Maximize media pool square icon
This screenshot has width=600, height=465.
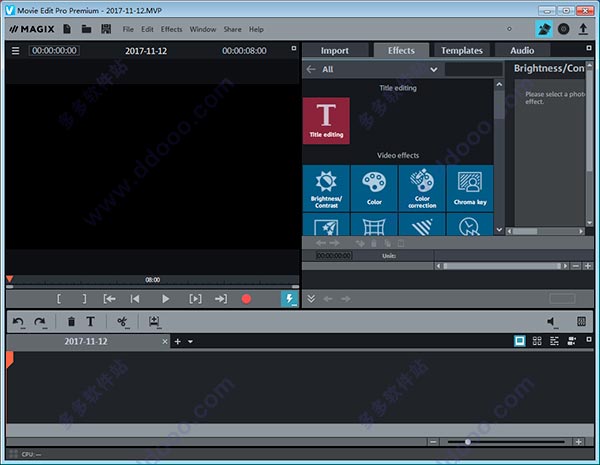(589, 48)
